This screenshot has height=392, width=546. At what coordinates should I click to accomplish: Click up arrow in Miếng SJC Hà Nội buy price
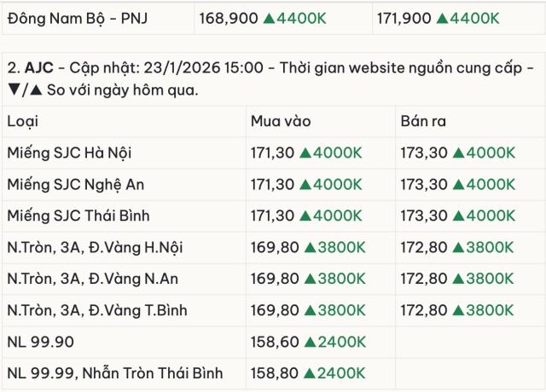pos(306,153)
